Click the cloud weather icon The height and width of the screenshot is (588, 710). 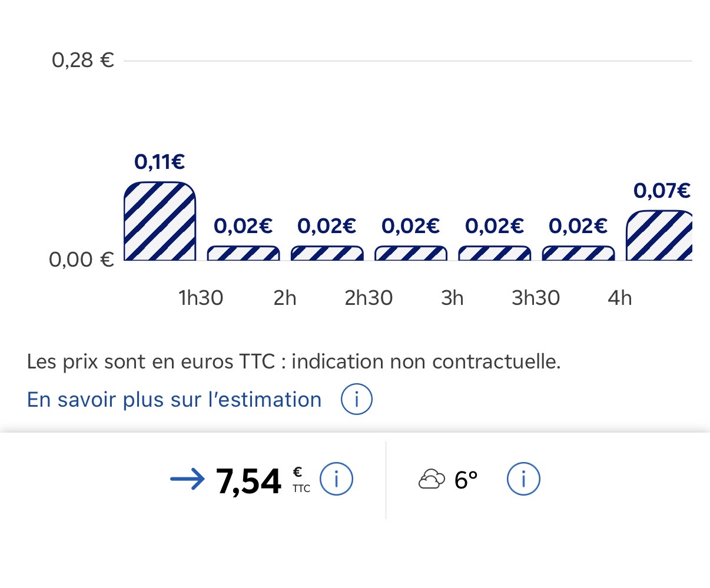pos(432,480)
